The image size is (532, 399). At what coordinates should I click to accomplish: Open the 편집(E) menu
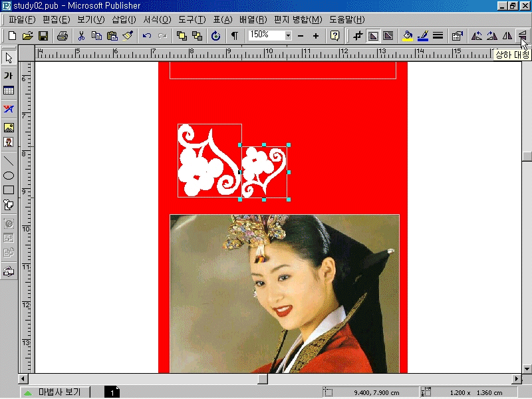(57, 20)
